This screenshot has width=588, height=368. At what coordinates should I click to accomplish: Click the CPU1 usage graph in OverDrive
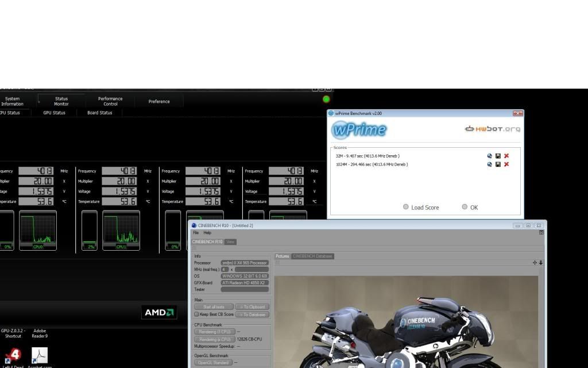(x=121, y=230)
